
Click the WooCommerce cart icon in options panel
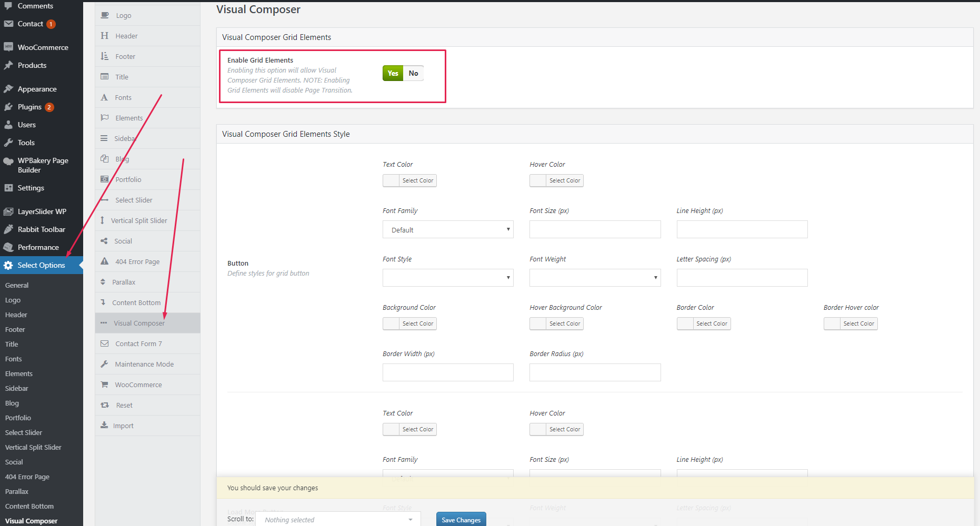(x=104, y=385)
